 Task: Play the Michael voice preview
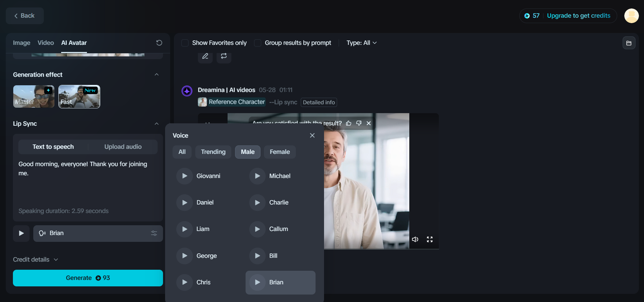tap(257, 176)
